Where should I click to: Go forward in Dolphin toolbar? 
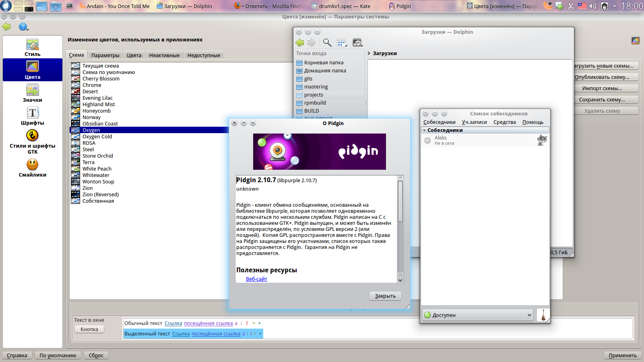(x=312, y=43)
